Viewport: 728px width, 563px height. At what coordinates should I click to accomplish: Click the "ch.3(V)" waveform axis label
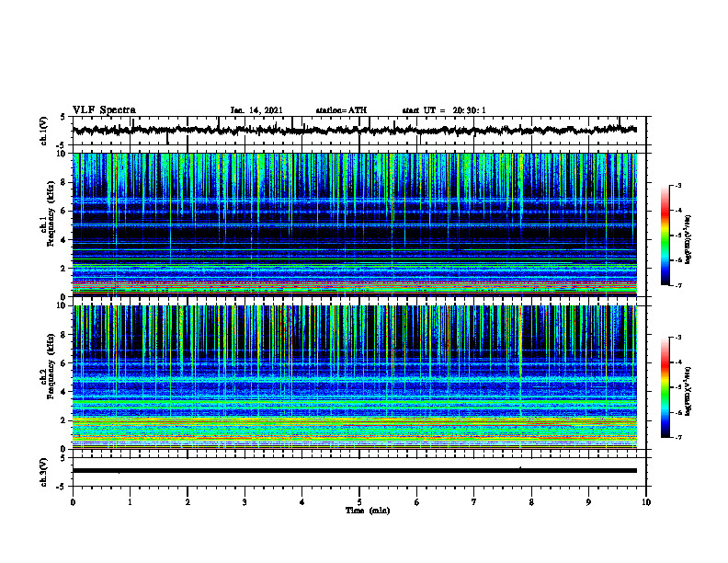tap(44, 472)
